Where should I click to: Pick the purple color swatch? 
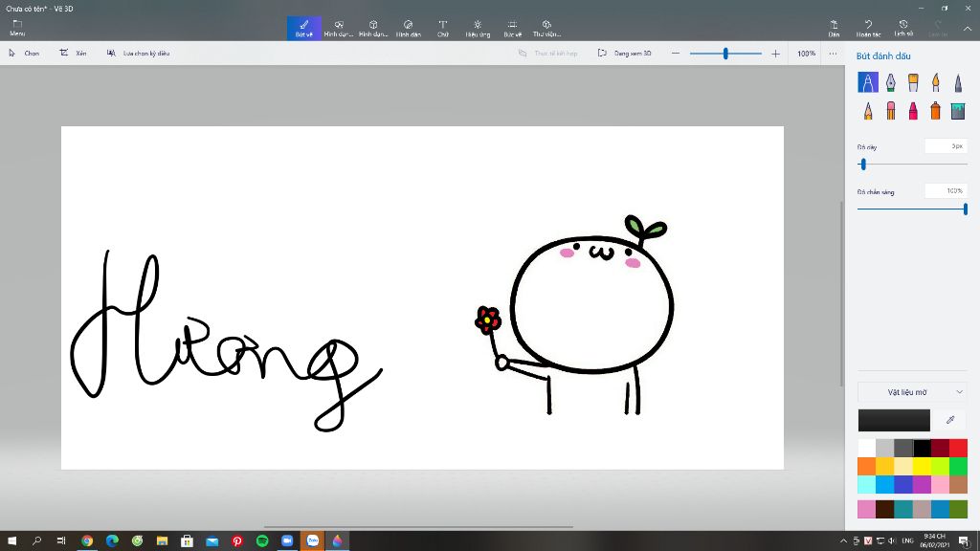[922, 484]
